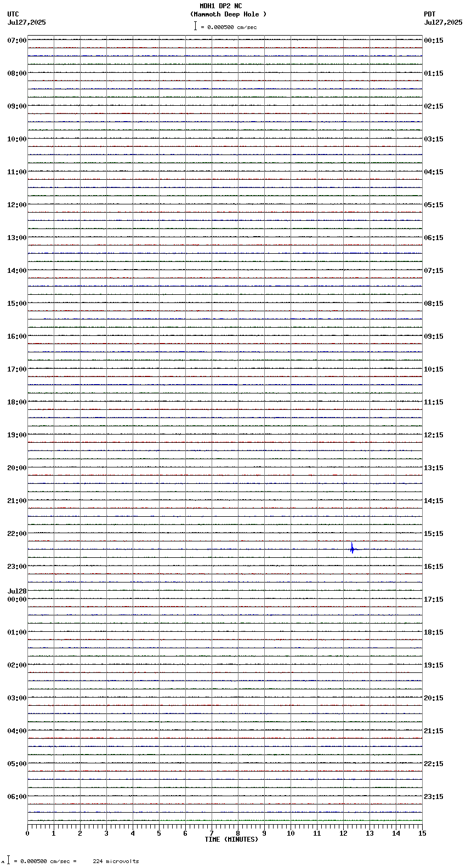
Task: Click the 02:00 UTC row label
Action: coord(17,665)
